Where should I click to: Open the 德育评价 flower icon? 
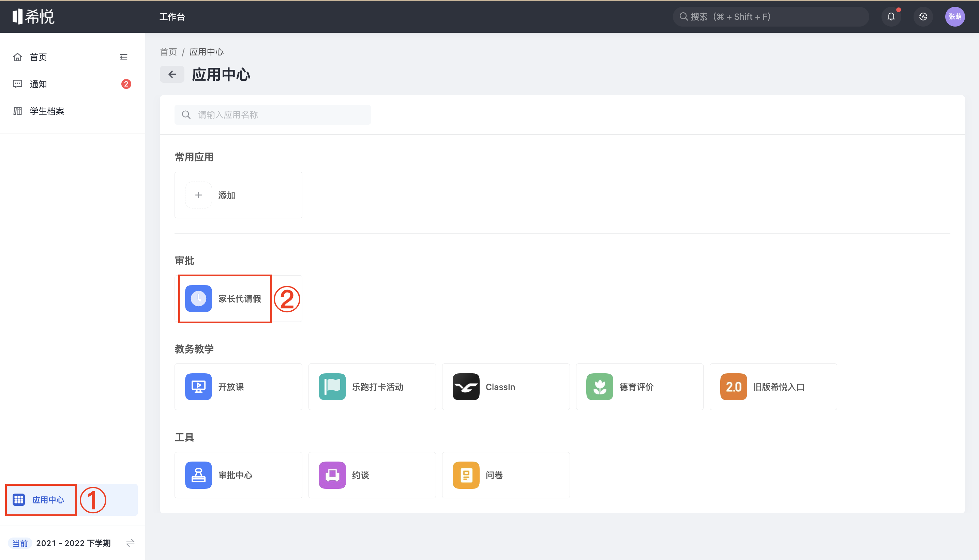600,387
